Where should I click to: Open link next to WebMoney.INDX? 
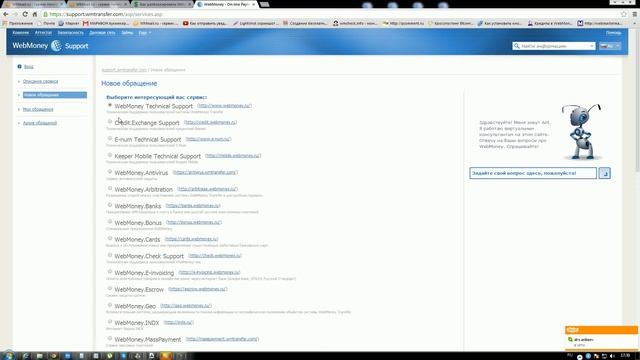coord(178,322)
